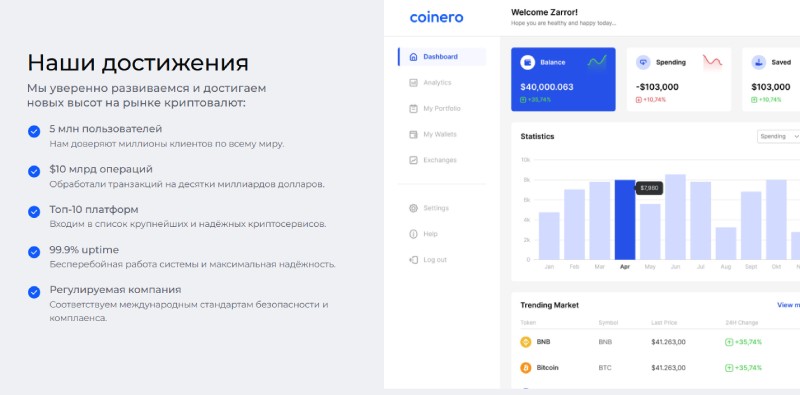Click the Analytics sidebar icon
The height and width of the screenshot is (395, 800).
click(413, 83)
